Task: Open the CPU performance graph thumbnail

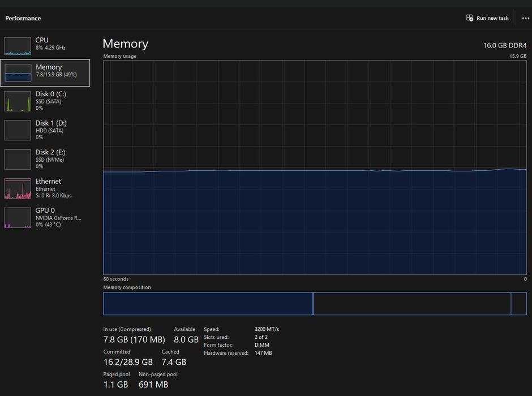Action: point(18,46)
